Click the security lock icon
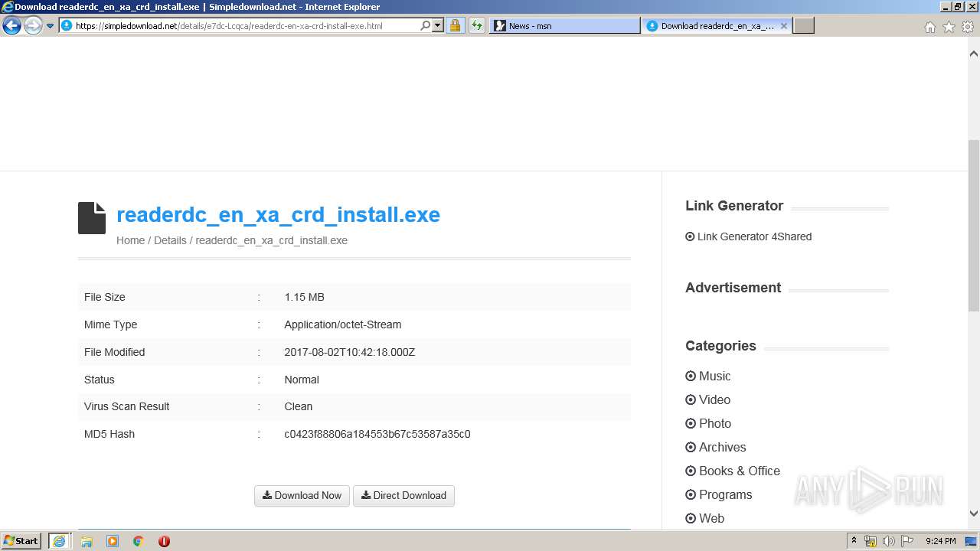 [x=455, y=26]
